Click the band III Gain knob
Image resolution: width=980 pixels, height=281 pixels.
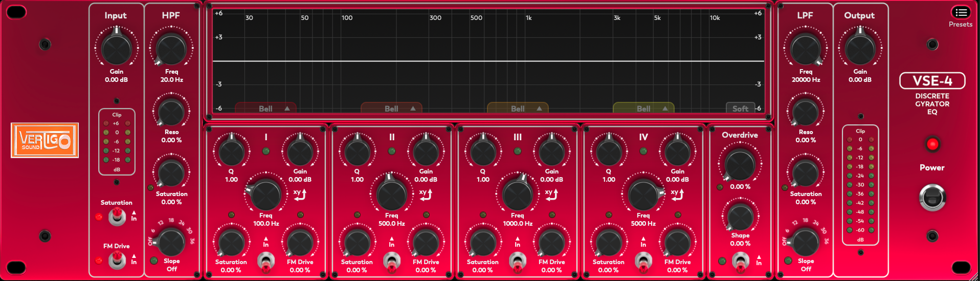point(551,152)
